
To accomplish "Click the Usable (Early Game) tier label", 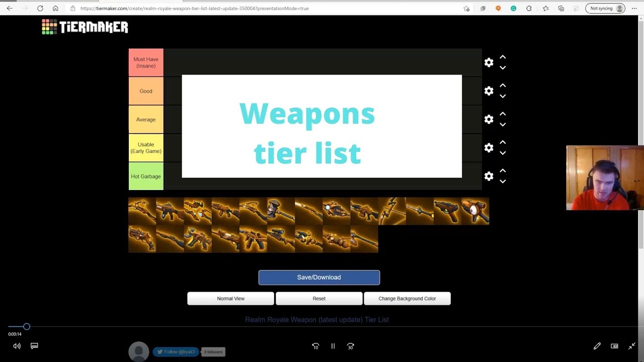I will (x=146, y=148).
